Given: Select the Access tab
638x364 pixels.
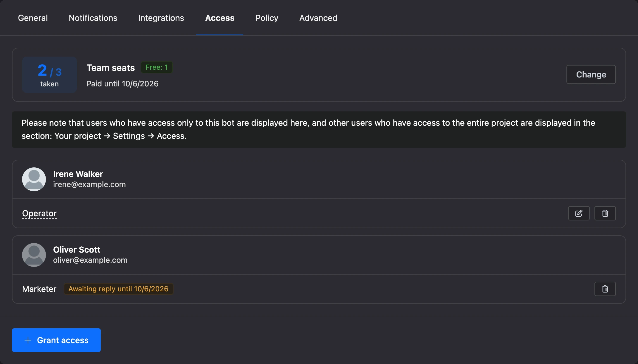Looking at the screenshot, I should click(220, 18).
